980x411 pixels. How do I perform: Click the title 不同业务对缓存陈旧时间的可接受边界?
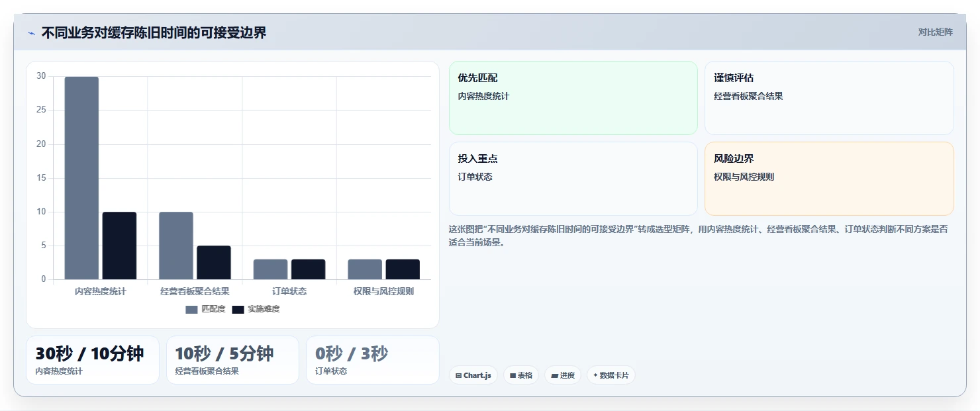tap(154, 33)
